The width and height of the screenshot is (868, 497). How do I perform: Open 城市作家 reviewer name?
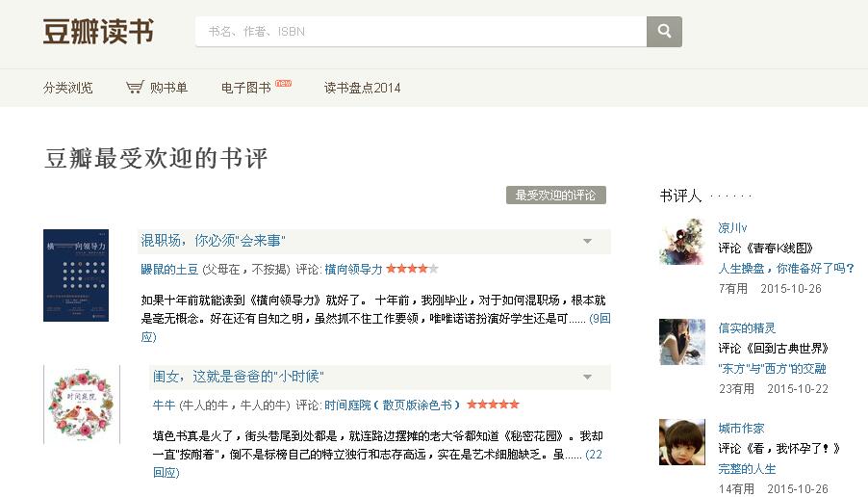click(x=741, y=429)
